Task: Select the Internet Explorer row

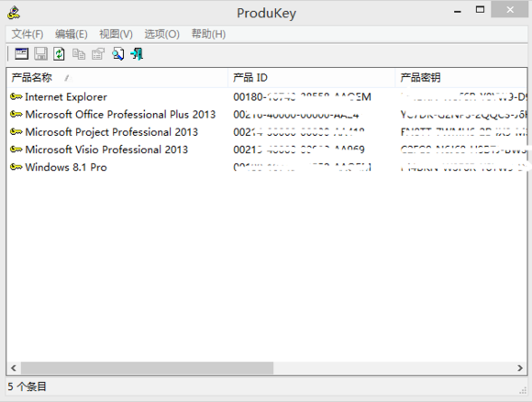Action: 267,97
